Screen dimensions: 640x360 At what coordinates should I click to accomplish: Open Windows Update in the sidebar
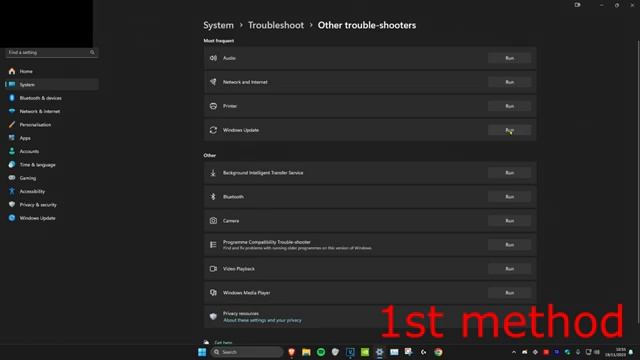click(51, 218)
